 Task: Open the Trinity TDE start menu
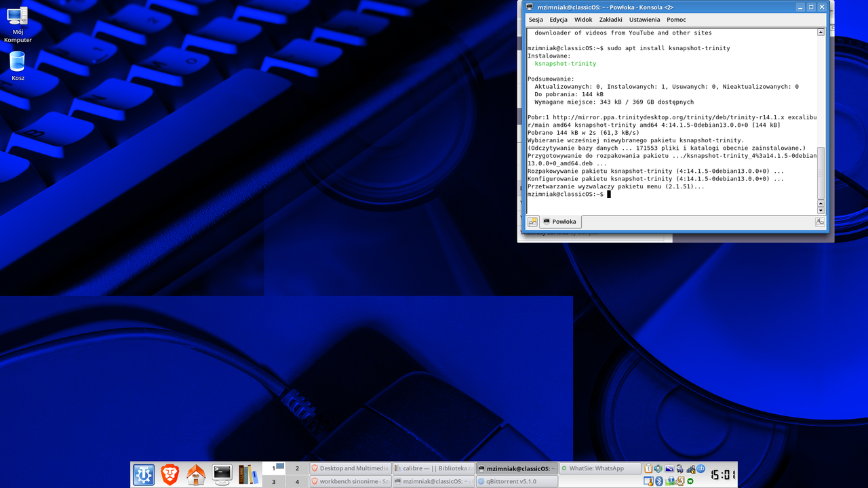click(x=143, y=474)
